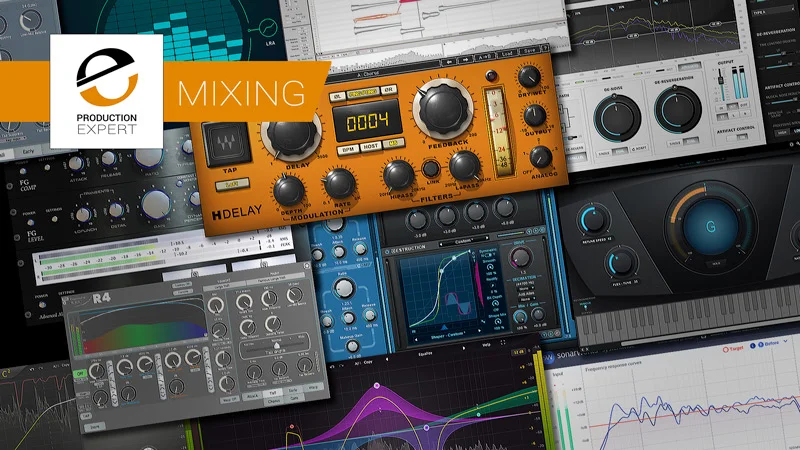The width and height of the screenshot is (800, 450).
Task: Open the Shaper - Custom selector below curve
Action: (x=448, y=335)
